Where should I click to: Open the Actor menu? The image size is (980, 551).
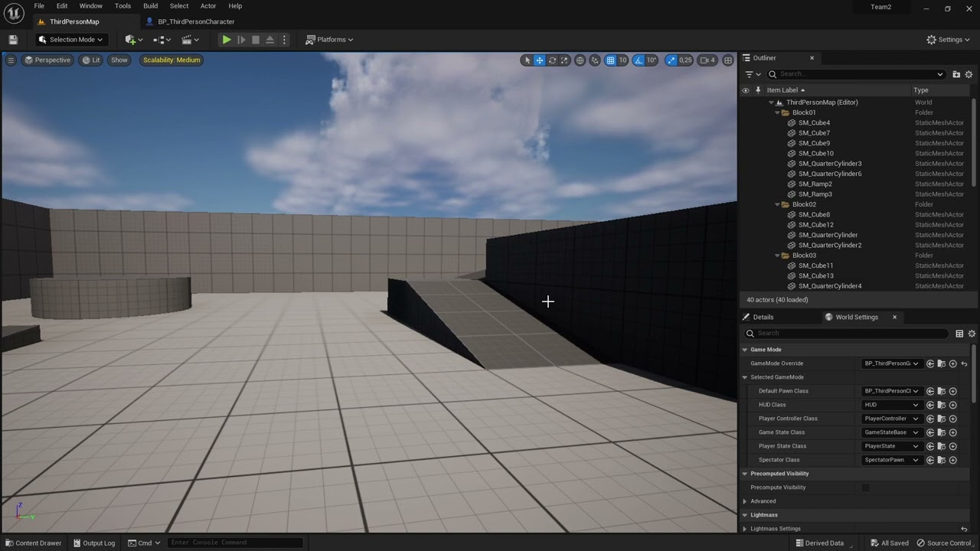point(208,6)
